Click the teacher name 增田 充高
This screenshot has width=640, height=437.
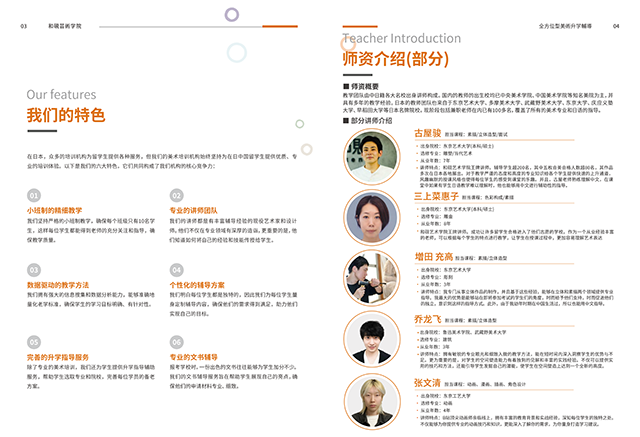(x=434, y=257)
